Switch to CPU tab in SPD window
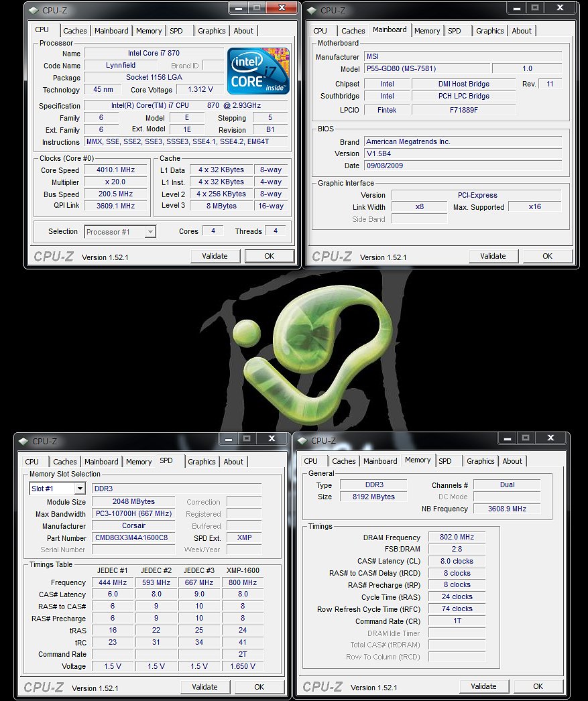Screen dimensions: 588x701 (32, 462)
